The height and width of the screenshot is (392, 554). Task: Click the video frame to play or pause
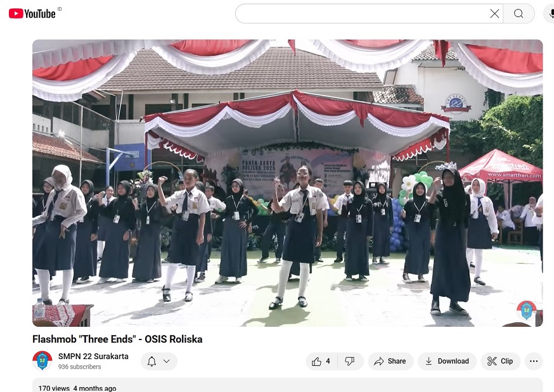pyautogui.click(x=287, y=184)
